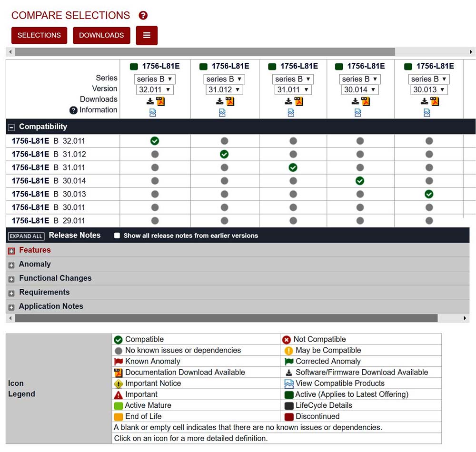Click 1756-L81E B 29.011 row label

tap(48, 221)
